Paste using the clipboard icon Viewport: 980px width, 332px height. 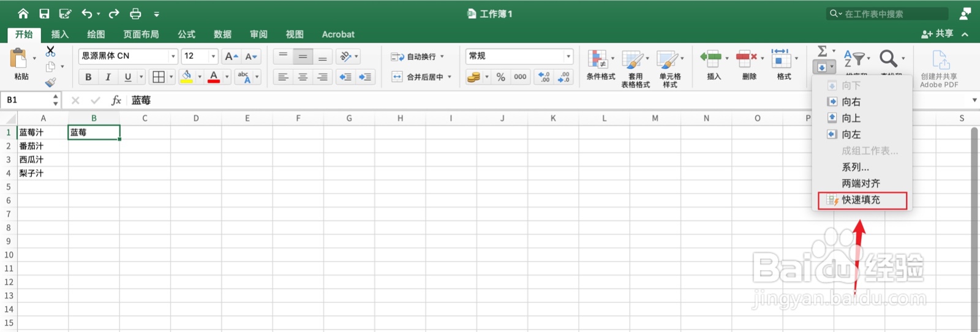[18, 59]
